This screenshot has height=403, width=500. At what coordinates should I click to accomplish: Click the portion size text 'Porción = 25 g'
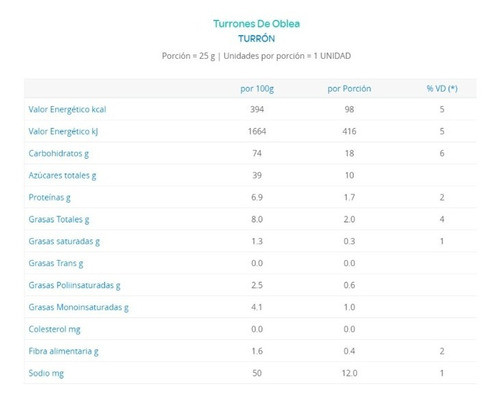tap(188, 56)
